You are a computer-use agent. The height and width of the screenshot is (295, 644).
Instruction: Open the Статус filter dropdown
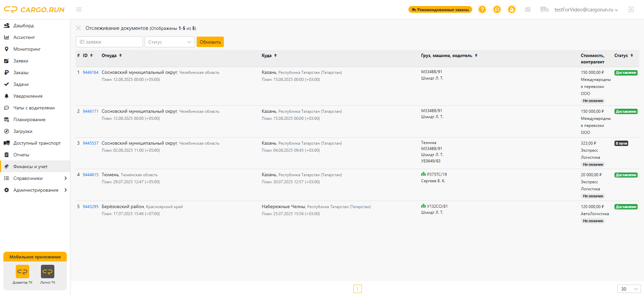(169, 42)
